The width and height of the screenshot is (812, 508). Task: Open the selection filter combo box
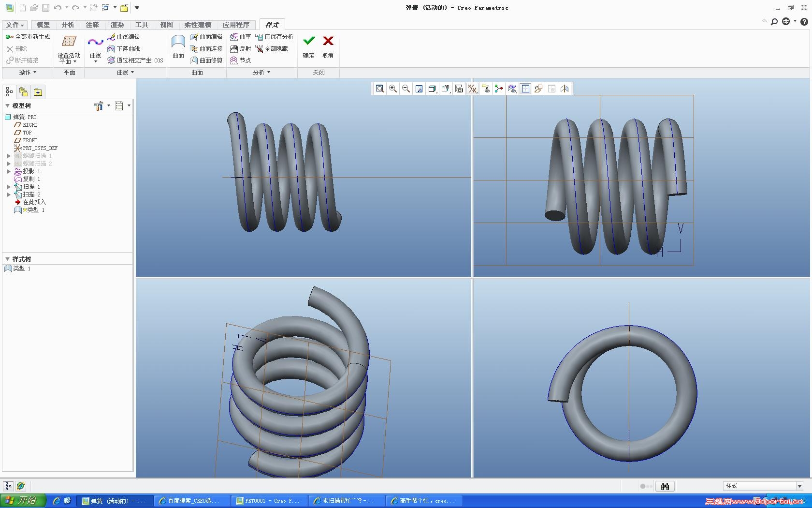(763, 486)
